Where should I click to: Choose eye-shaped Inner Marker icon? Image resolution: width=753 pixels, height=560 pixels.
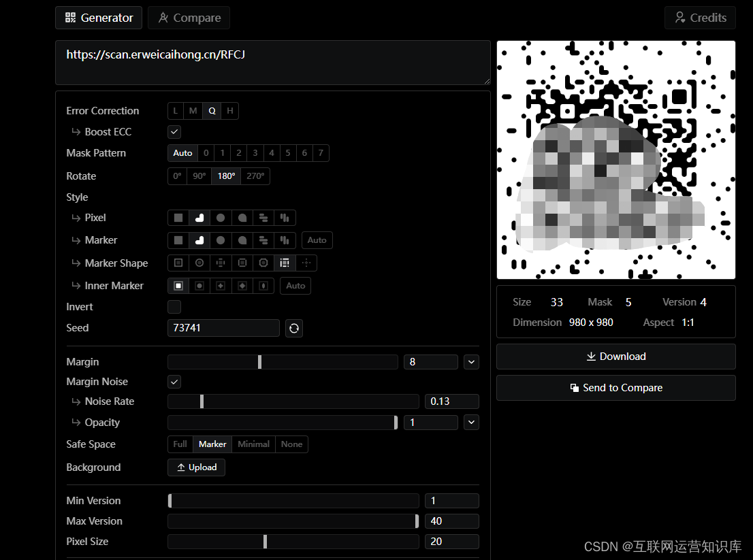pos(263,286)
